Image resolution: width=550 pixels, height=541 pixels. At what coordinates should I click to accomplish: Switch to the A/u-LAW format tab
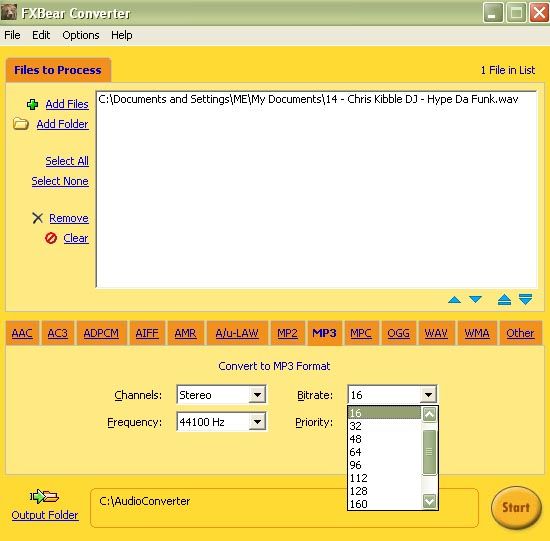[x=237, y=333]
